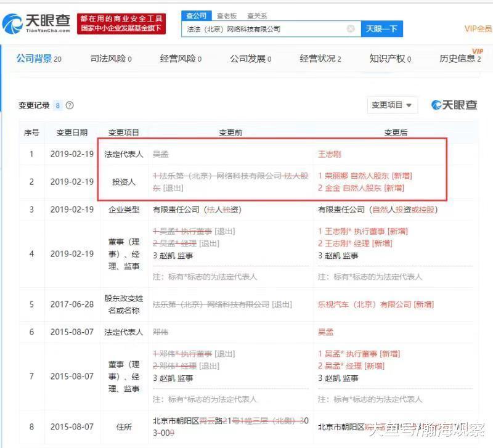This screenshot has width=493, height=448.
Task: Switch to the 查公司 search tab
Action: pyautogui.click(x=197, y=15)
